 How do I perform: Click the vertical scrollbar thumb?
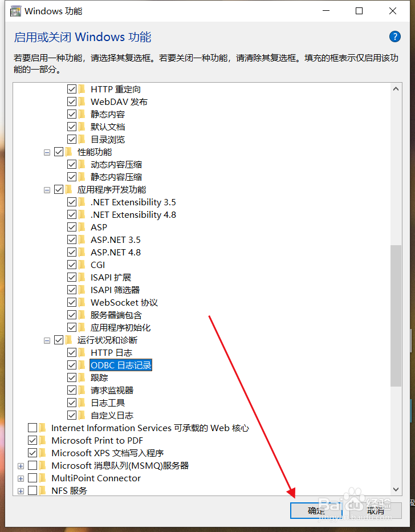click(x=396, y=315)
